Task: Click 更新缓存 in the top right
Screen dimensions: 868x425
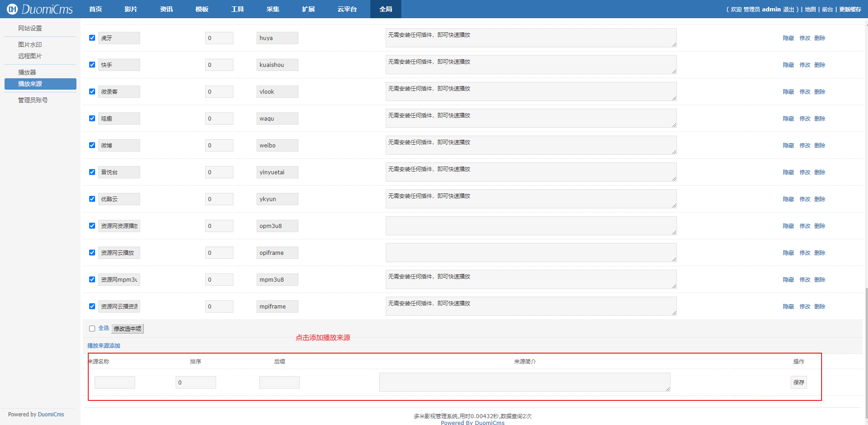Action: tap(850, 10)
